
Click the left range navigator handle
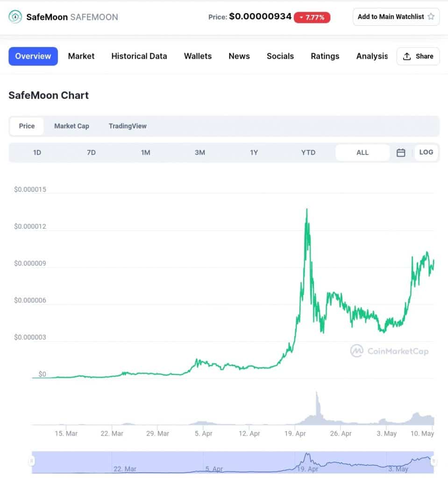pyautogui.click(x=31, y=461)
